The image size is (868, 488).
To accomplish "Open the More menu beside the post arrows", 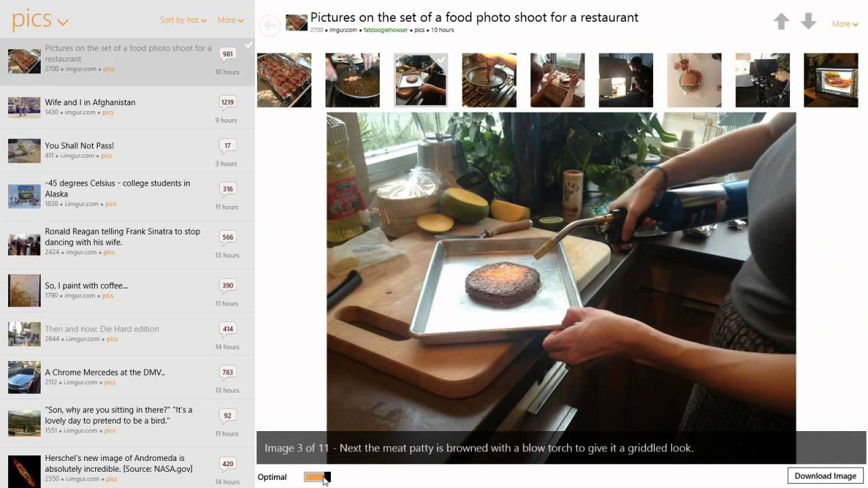I will point(845,24).
